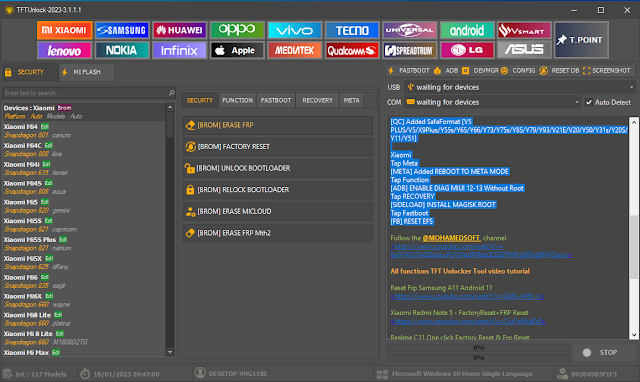This screenshot has width=640, height=382.
Task: Select Xiaomi Mi8 Lite platina device
Action: (84, 319)
